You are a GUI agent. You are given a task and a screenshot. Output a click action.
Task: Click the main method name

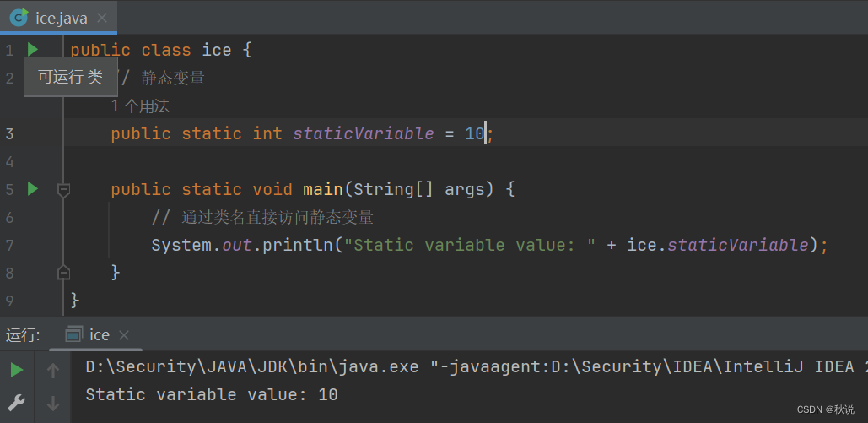coord(323,190)
